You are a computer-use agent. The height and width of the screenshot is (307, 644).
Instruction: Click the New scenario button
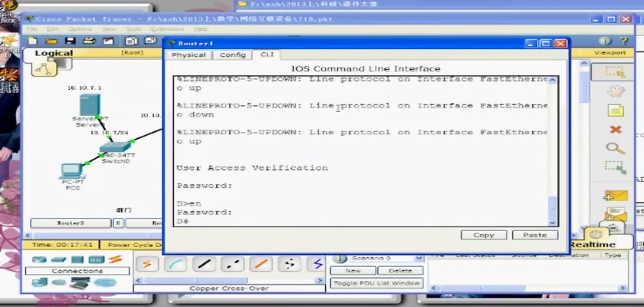353,271
